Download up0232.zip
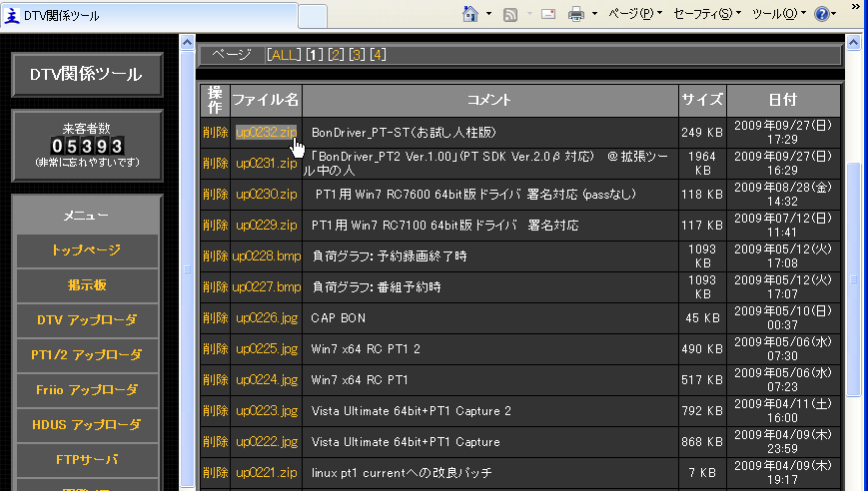Image resolution: width=868 pixels, height=491 pixels. [267, 133]
